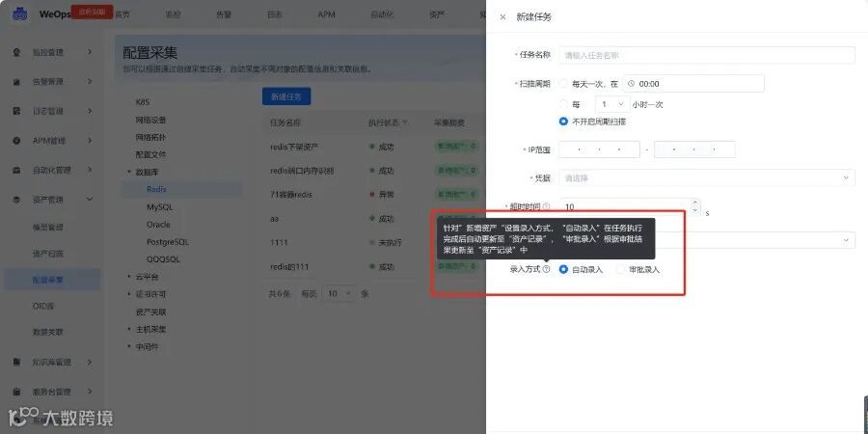This screenshot has height=434, width=868.
Task: Close the 新建任务 drawer with the X
Action: 502,17
